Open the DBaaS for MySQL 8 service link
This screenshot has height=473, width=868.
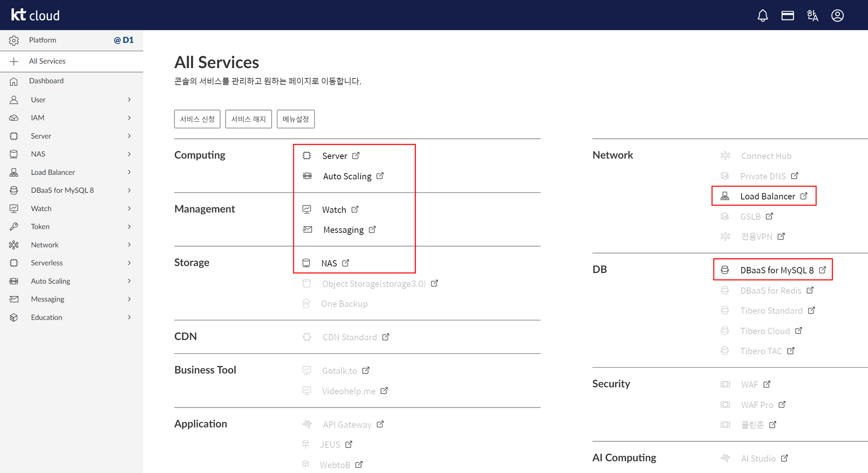[777, 270]
